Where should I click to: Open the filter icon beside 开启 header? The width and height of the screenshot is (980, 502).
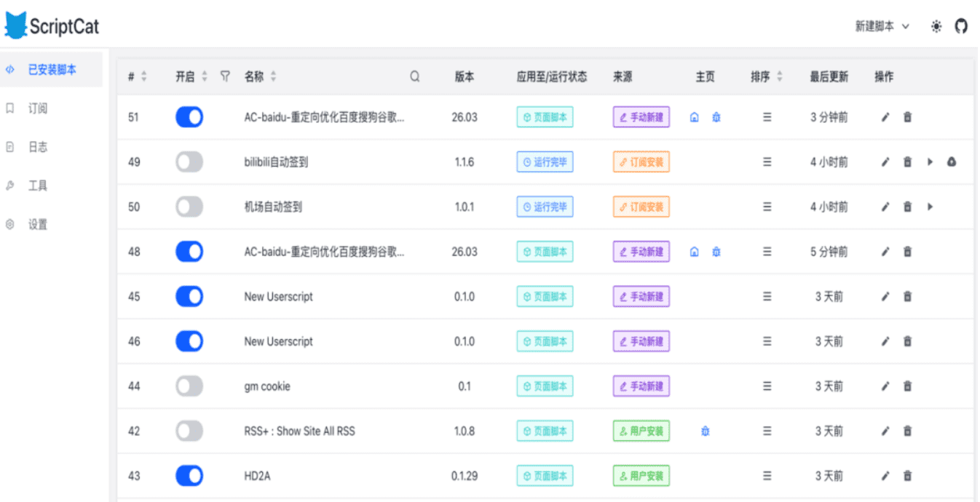click(225, 76)
